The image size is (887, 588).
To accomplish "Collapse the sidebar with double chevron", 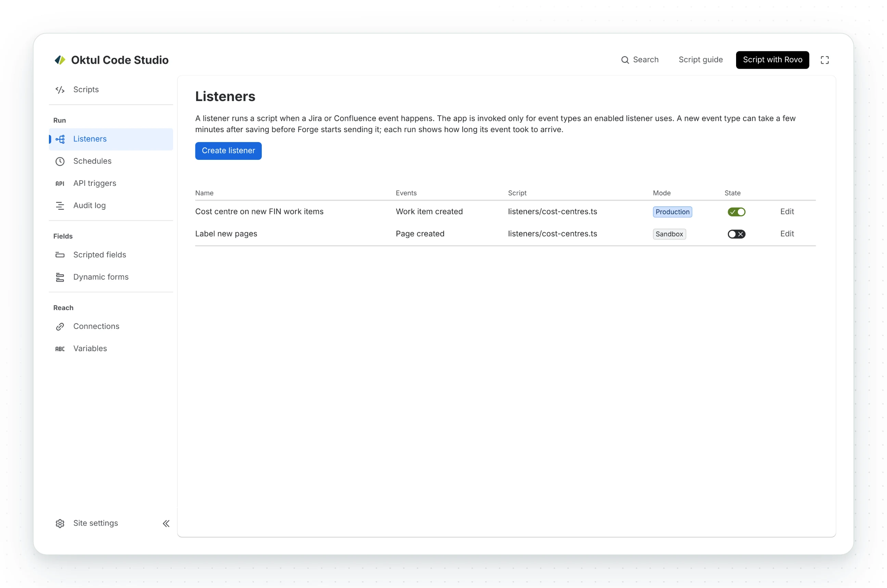I will [x=166, y=524].
